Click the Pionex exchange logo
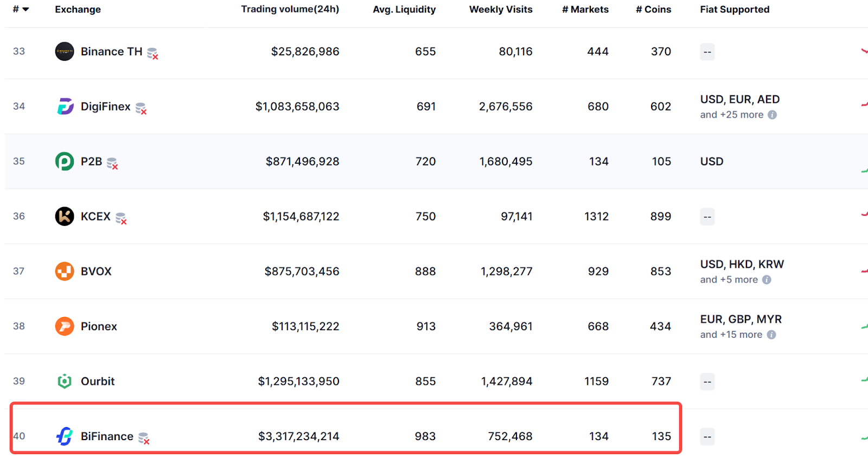 click(65, 326)
